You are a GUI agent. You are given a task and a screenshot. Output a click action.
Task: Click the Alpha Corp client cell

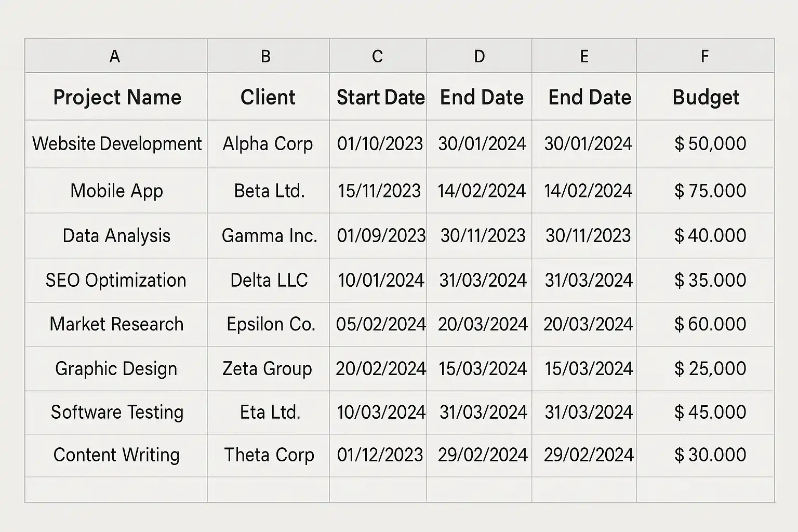[x=268, y=144]
